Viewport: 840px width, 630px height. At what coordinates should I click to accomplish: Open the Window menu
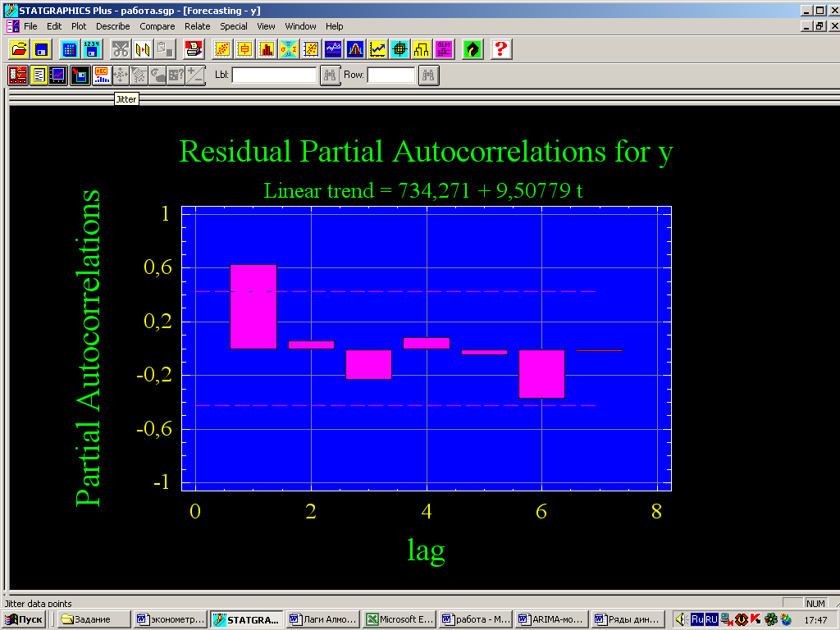[300, 26]
